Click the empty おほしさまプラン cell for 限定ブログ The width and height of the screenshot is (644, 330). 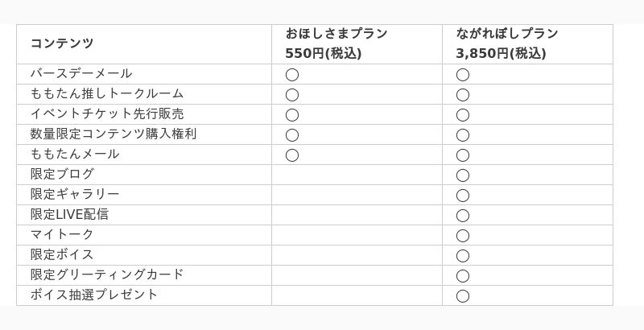point(357,175)
